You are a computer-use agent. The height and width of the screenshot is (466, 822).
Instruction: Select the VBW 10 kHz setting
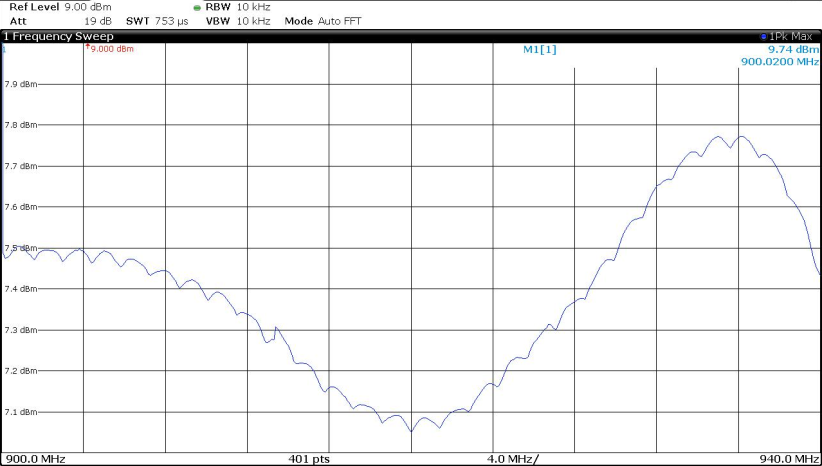(237, 21)
